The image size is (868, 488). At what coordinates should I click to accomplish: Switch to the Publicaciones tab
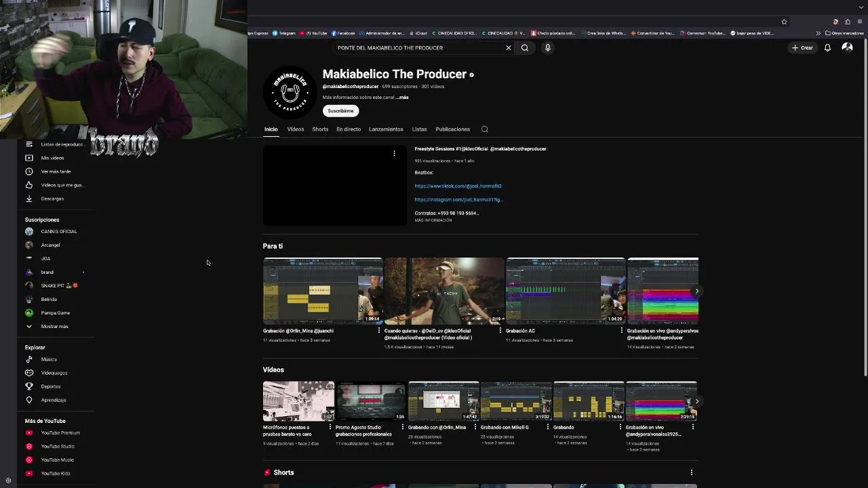tap(452, 129)
